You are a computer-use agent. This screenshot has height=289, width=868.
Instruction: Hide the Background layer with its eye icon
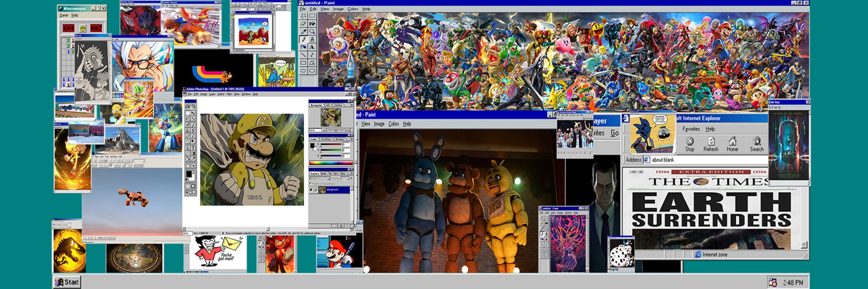[311, 190]
